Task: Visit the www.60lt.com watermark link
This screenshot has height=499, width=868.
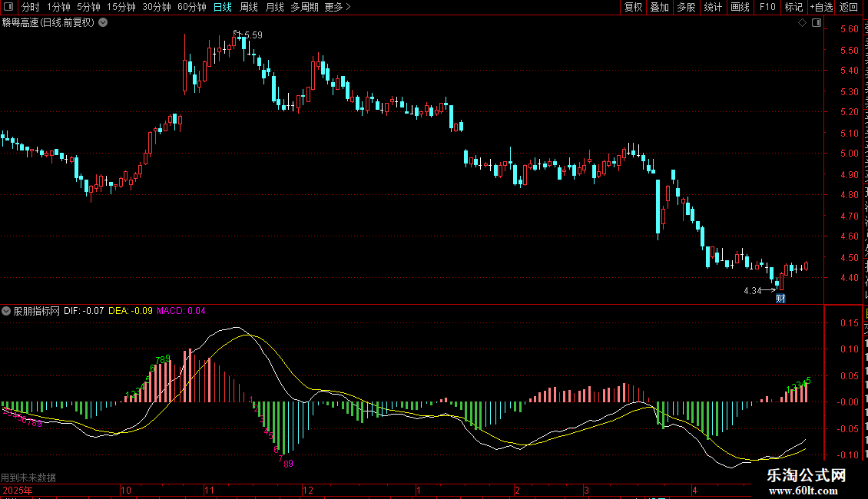Action: [803, 491]
